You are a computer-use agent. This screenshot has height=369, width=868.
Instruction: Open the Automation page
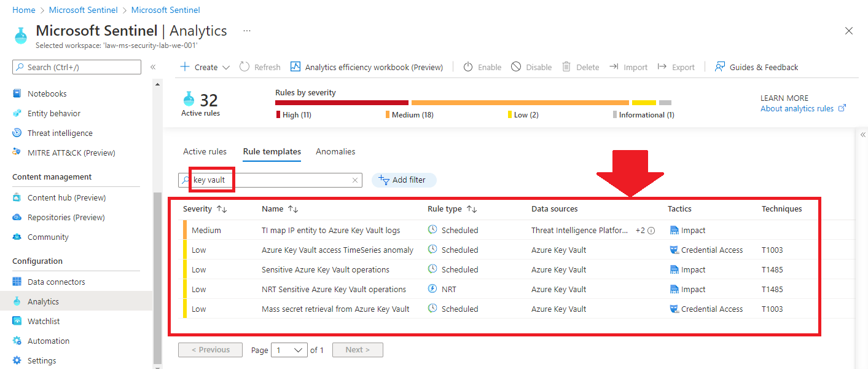pyautogui.click(x=48, y=341)
